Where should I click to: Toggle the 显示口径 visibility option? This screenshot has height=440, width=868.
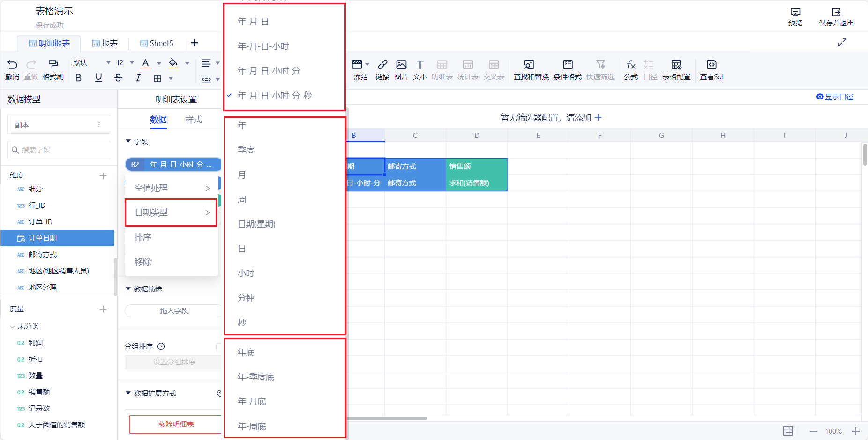coord(834,97)
